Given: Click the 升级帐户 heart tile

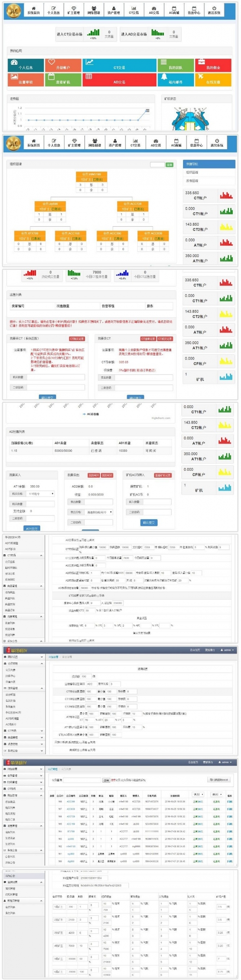Looking at the screenshot, I should 63,65.
